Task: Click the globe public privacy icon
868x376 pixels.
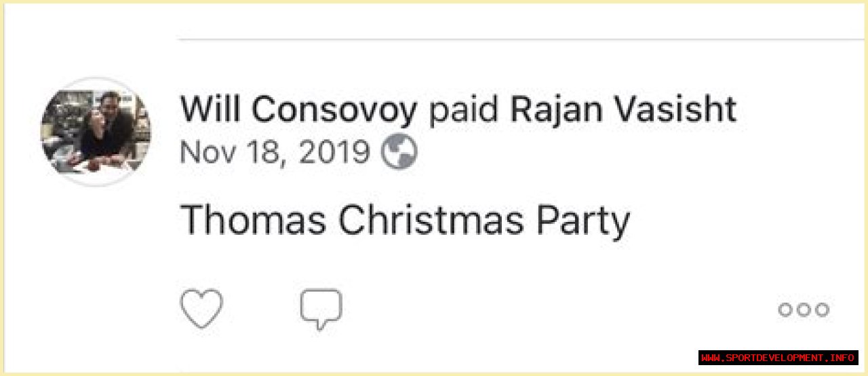Action: 399,153
